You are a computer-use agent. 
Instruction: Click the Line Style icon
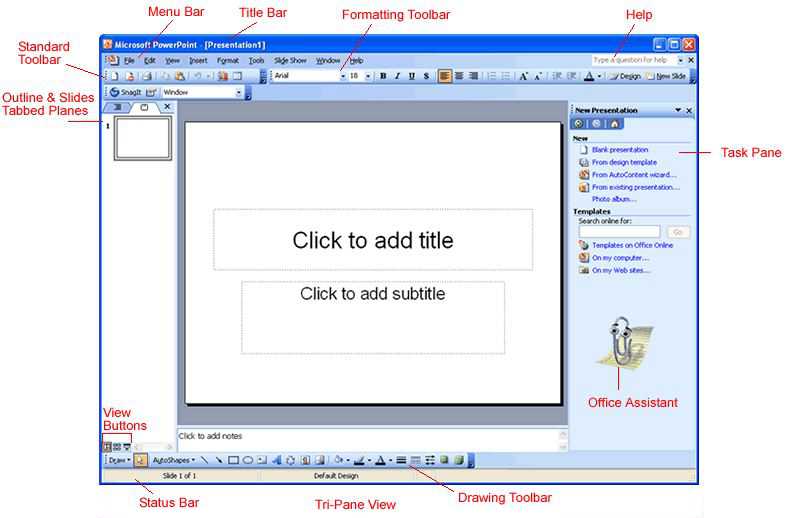pyautogui.click(x=401, y=460)
